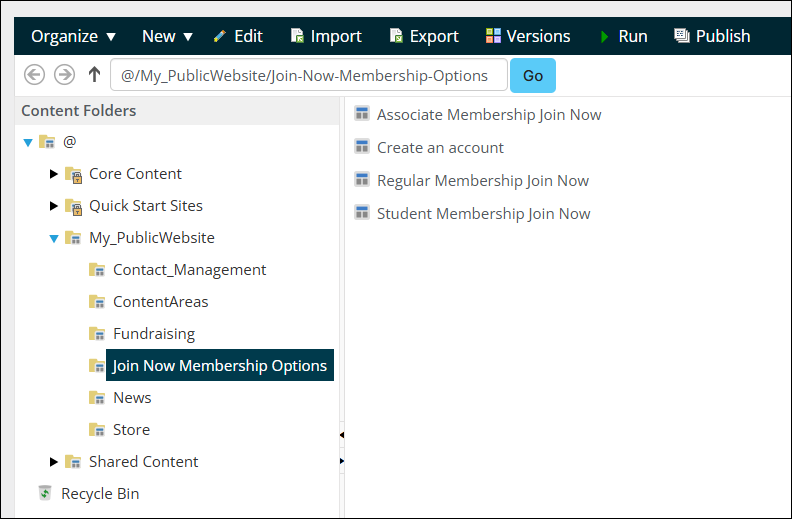Image resolution: width=792 pixels, height=519 pixels.
Task: Open Associate Membership Join Now item
Action: tap(488, 114)
